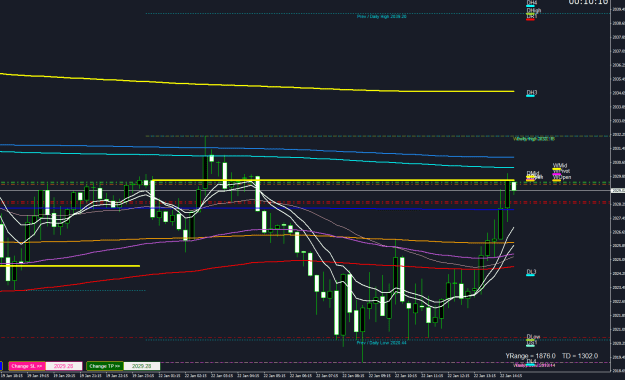The width and height of the screenshot is (625, 380).
Task: Click the YRange = 1876.0 readout
Action: click(x=531, y=356)
